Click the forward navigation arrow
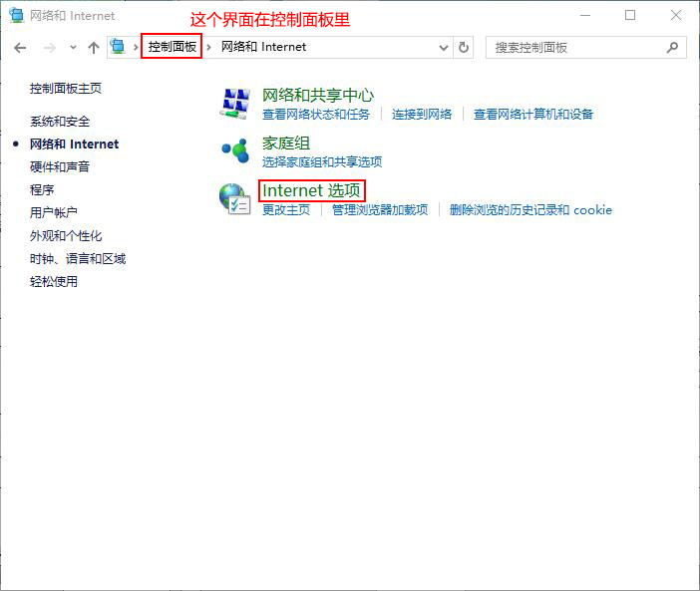700x591 pixels. coord(50,47)
